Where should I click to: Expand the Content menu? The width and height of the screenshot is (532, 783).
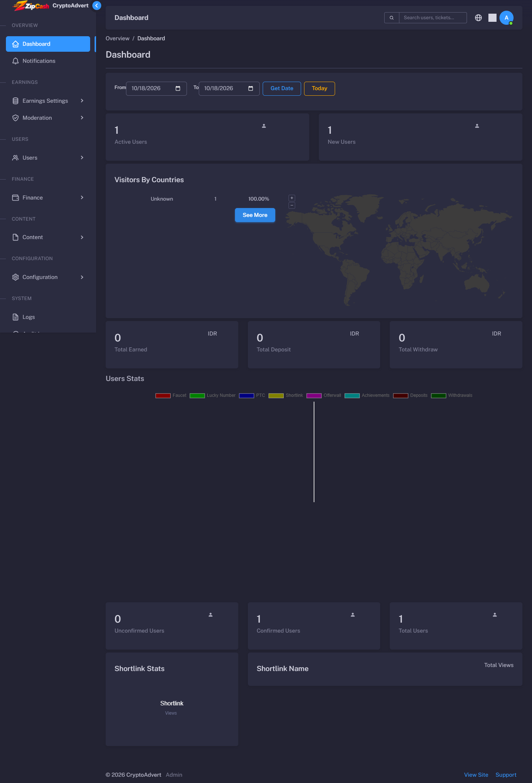(x=48, y=237)
